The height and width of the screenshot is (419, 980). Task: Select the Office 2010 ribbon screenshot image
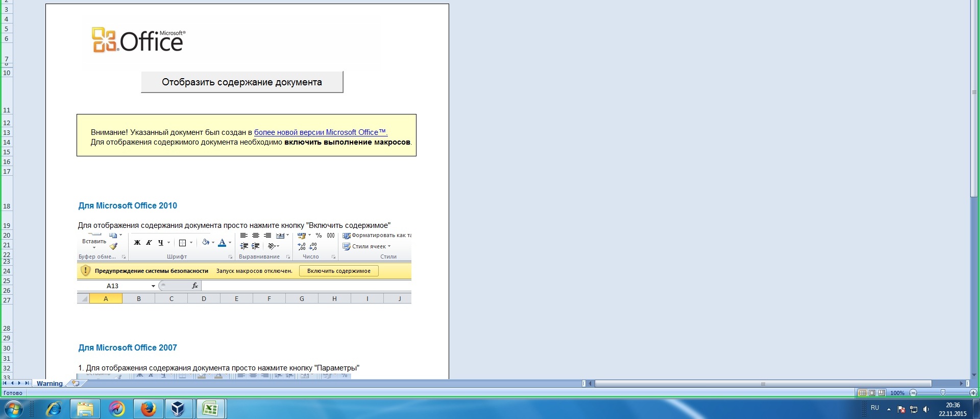[x=244, y=268]
